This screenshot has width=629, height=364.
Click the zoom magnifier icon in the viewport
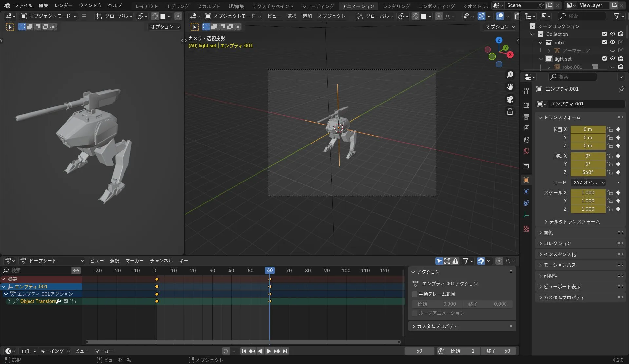(510, 75)
